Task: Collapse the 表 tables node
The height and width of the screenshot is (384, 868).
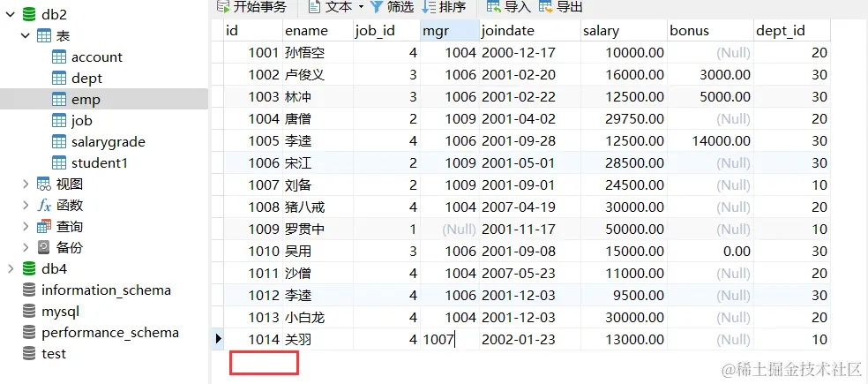Action: click(26, 36)
